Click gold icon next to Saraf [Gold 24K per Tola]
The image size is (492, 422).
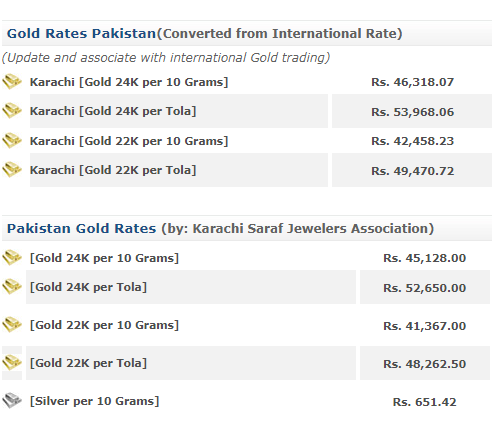click(x=12, y=287)
